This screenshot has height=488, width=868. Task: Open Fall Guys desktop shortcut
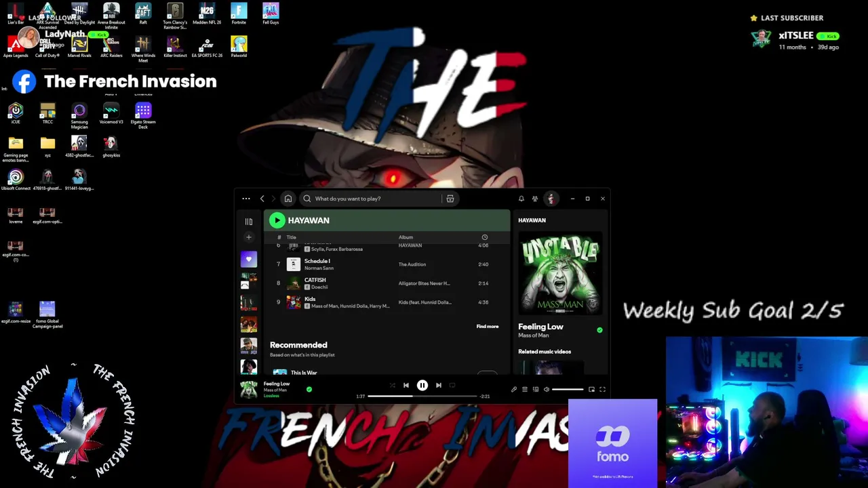[x=271, y=14]
